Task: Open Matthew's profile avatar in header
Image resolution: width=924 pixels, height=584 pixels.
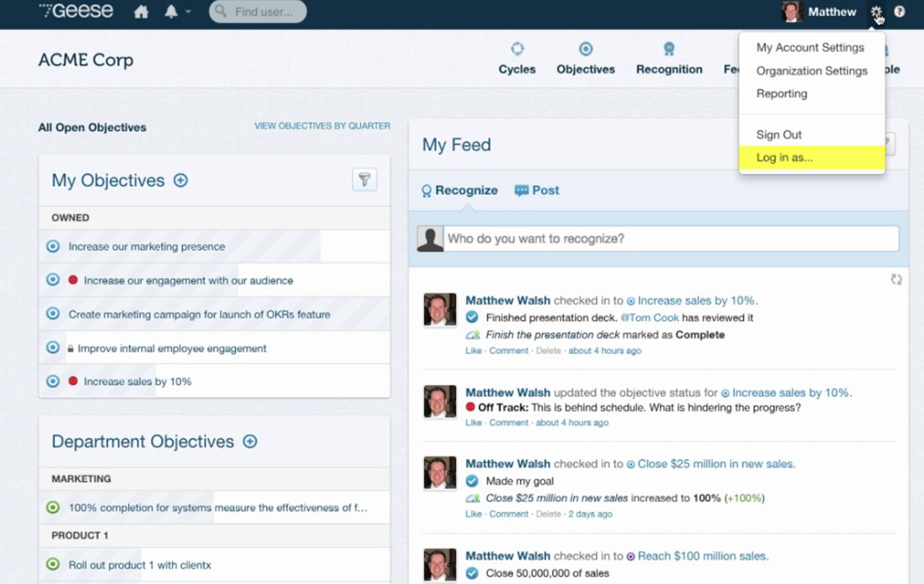Action: (792, 11)
